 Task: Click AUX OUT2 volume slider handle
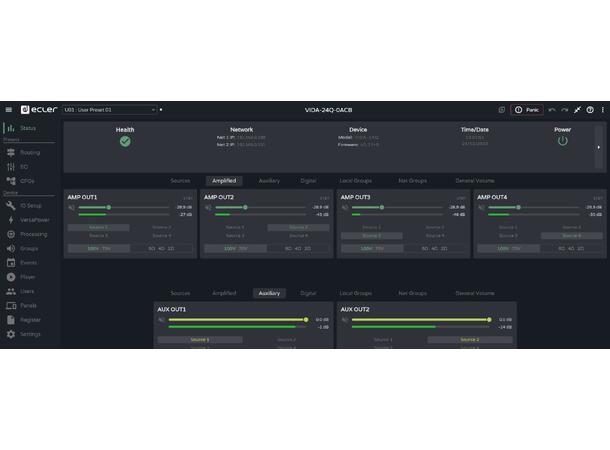coord(489,320)
